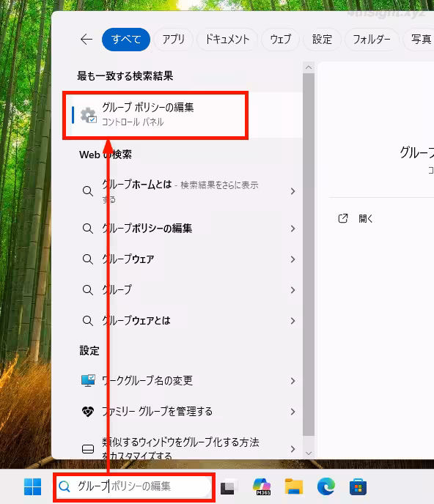Click the open-external icon beside 開く
This screenshot has height=504, width=434.
[343, 218]
